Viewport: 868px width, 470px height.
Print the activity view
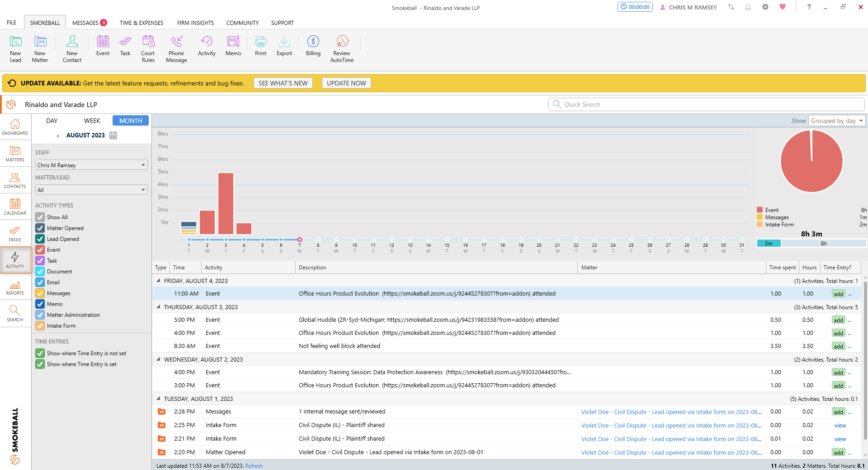[260, 46]
